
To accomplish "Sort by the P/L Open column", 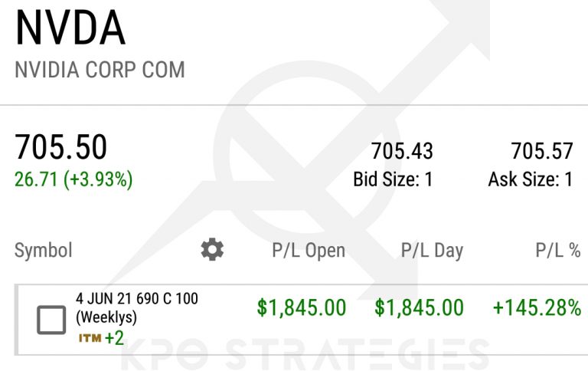I will point(309,250).
